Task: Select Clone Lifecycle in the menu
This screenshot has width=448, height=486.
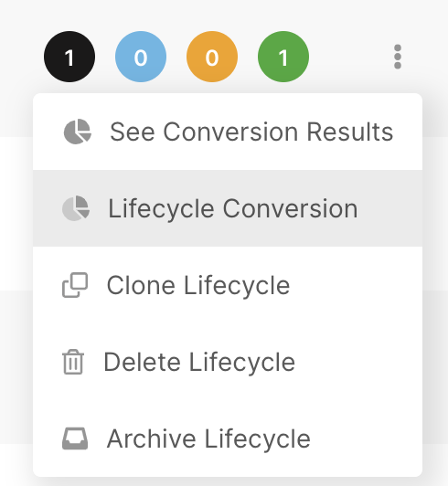Action: point(228,285)
